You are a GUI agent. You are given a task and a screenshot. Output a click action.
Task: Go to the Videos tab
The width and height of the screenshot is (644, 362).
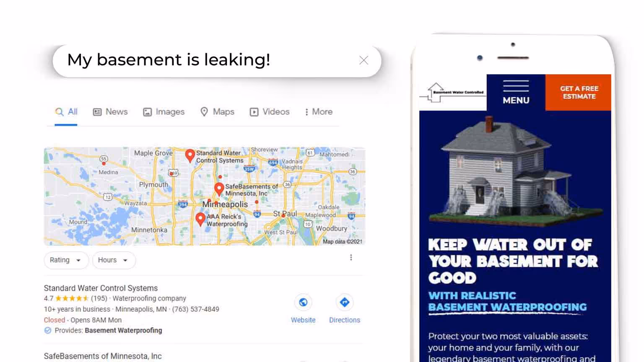click(x=270, y=112)
